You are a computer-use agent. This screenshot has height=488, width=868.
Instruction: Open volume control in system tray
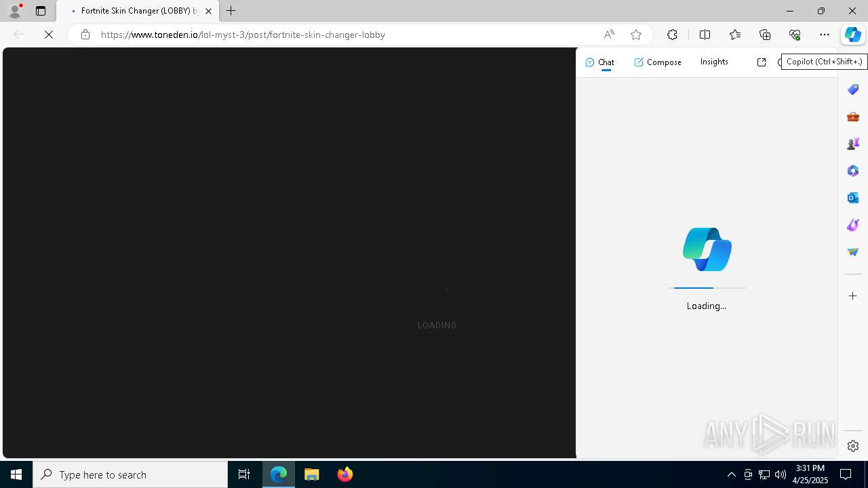[781, 474]
